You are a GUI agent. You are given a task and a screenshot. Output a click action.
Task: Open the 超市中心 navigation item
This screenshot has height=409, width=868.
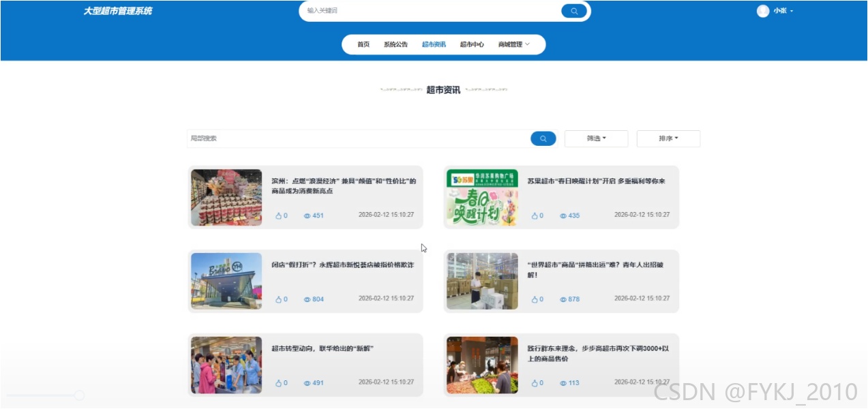point(472,44)
